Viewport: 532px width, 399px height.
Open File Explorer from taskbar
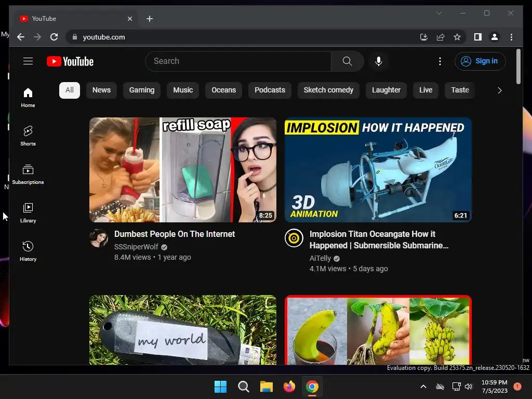[267, 387]
